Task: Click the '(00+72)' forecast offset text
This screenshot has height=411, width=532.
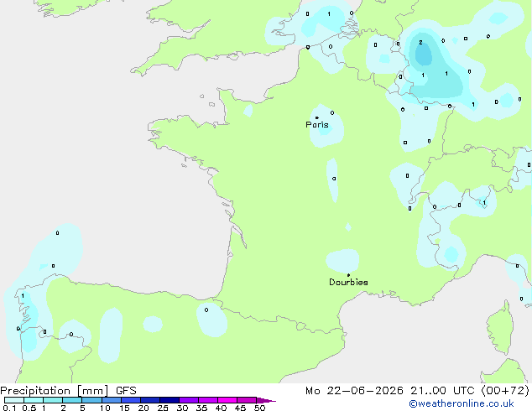Action: point(505,391)
